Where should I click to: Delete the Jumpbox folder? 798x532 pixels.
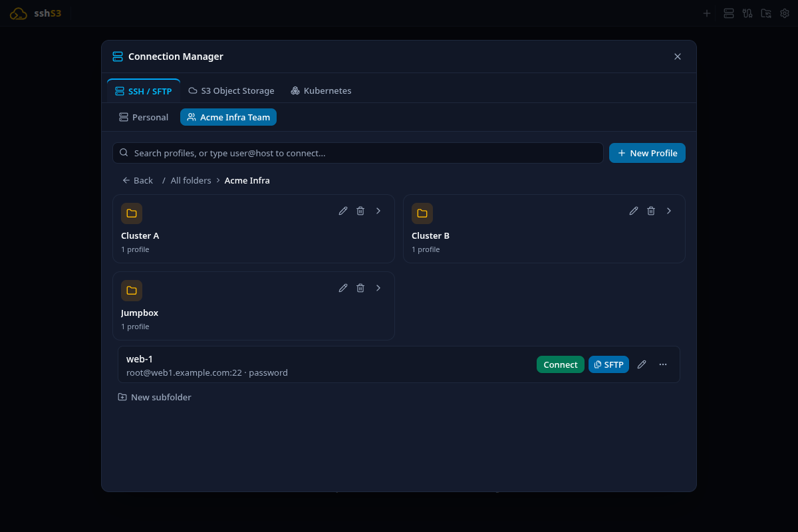(360, 288)
